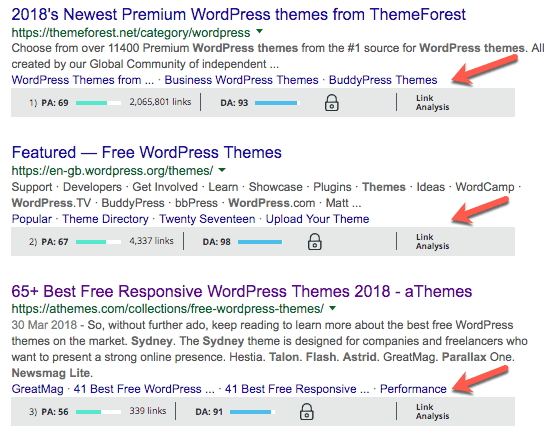
Task: Click the 'Newsmag Lite.' snippet text
Action: (52, 373)
